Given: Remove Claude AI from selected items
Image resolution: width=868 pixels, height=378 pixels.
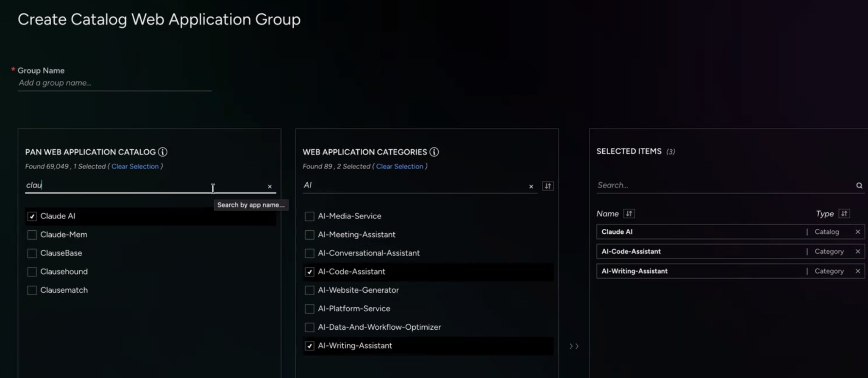Looking at the screenshot, I should pyautogui.click(x=858, y=232).
